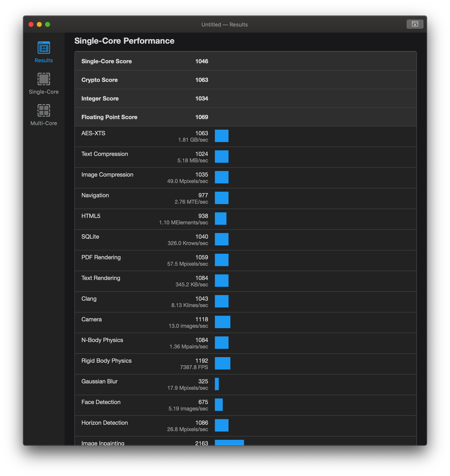
Task: Click the yellow minimize window button
Action: point(39,24)
